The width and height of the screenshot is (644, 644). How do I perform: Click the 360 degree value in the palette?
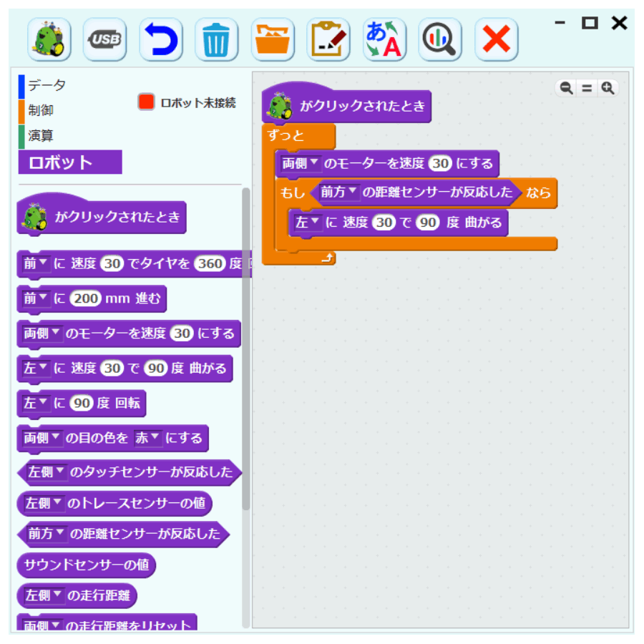tap(210, 263)
